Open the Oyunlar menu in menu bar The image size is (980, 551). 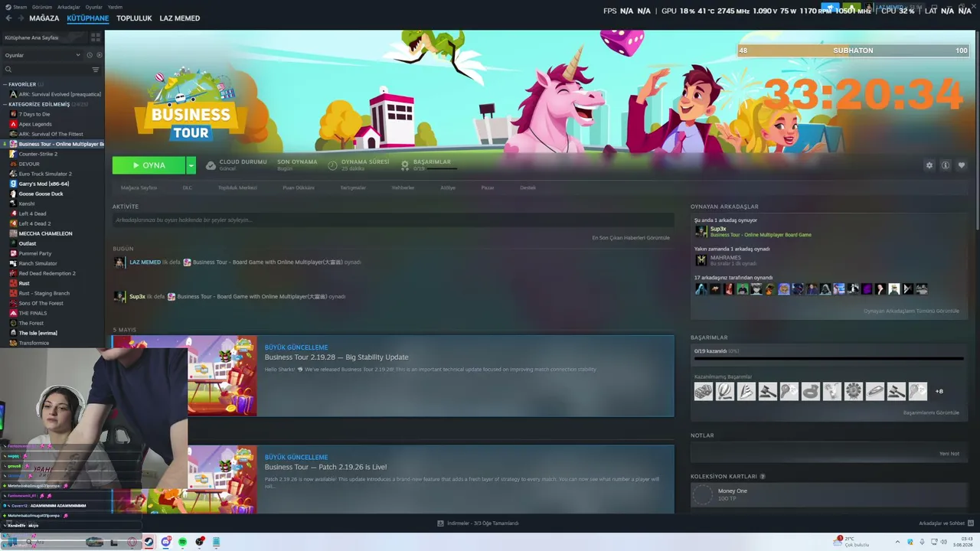[93, 7]
